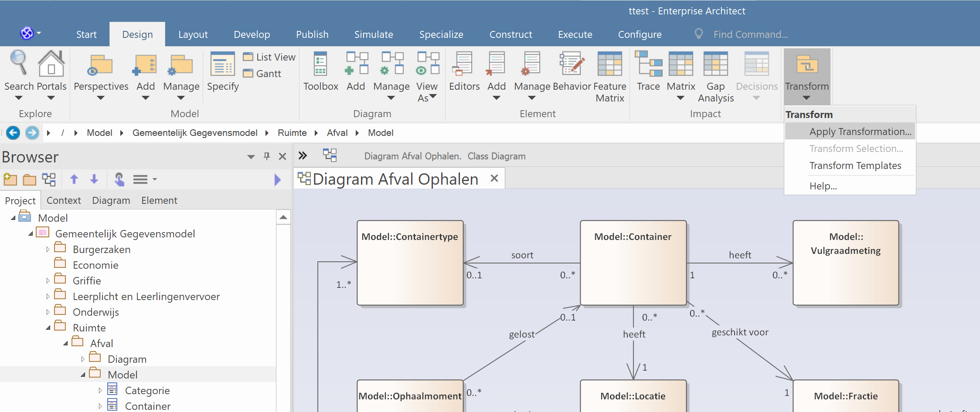Pin the Browser panel

click(267, 156)
